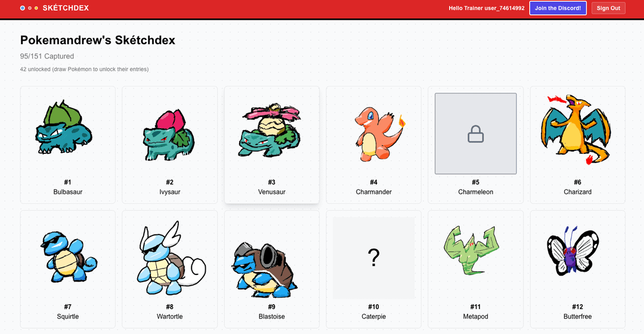
Task: Click the Caterpie question mark placeholder
Action: pos(373,258)
